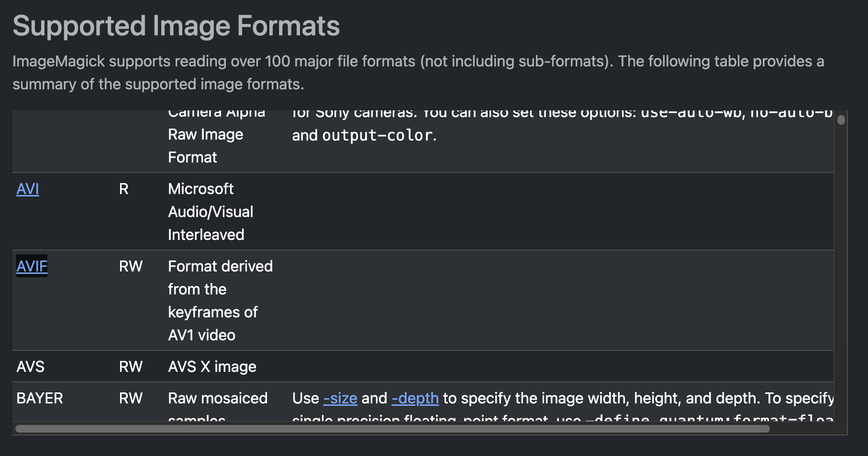Click the 'Raw mosaiced' description text
Screen dimensions: 868x456
tap(218, 398)
